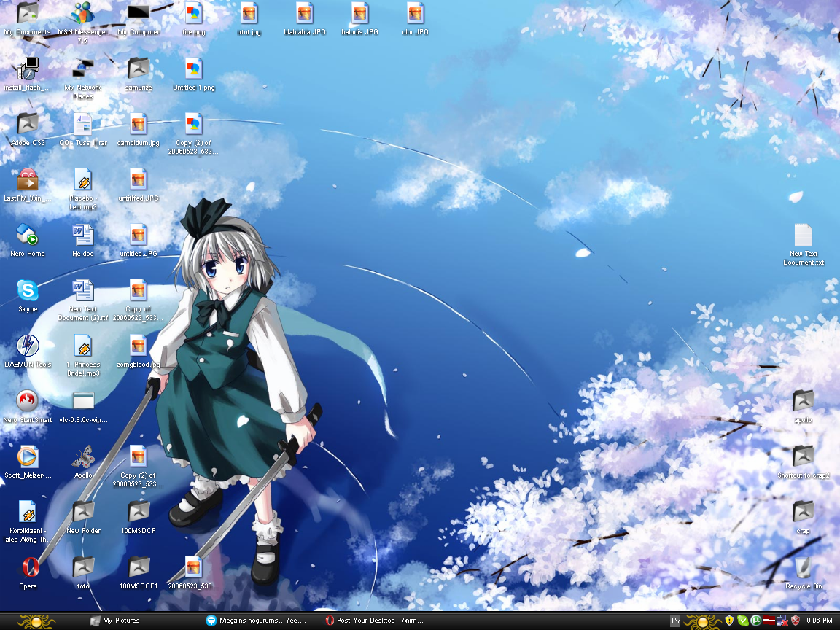Viewport: 840px width, 630px height.
Task: Click the 9:06 PM taskbar clock
Action: coord(820,621)
